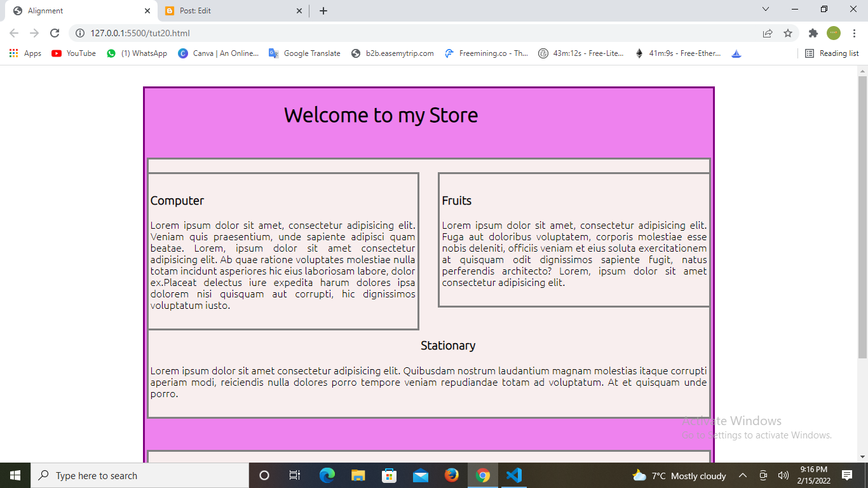Open Cortana circle icon on taskbar

[x=264, y=475]
